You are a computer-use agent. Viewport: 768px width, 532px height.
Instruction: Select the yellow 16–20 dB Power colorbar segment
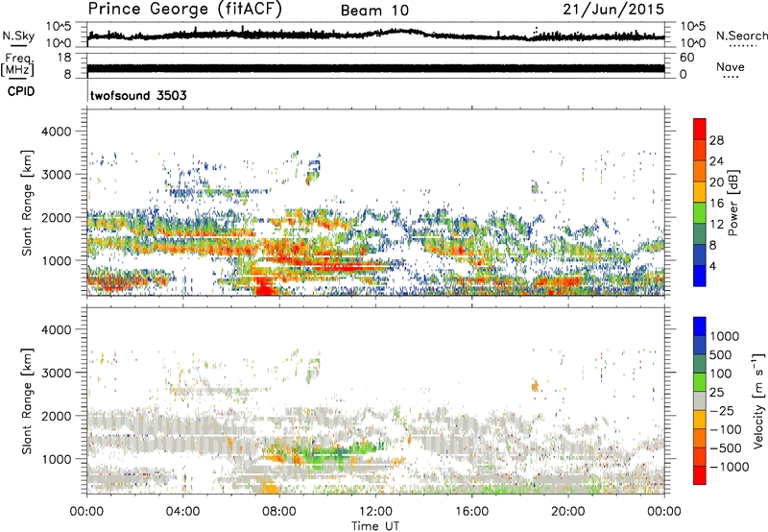pyautogui.click(x=700, y=192)
